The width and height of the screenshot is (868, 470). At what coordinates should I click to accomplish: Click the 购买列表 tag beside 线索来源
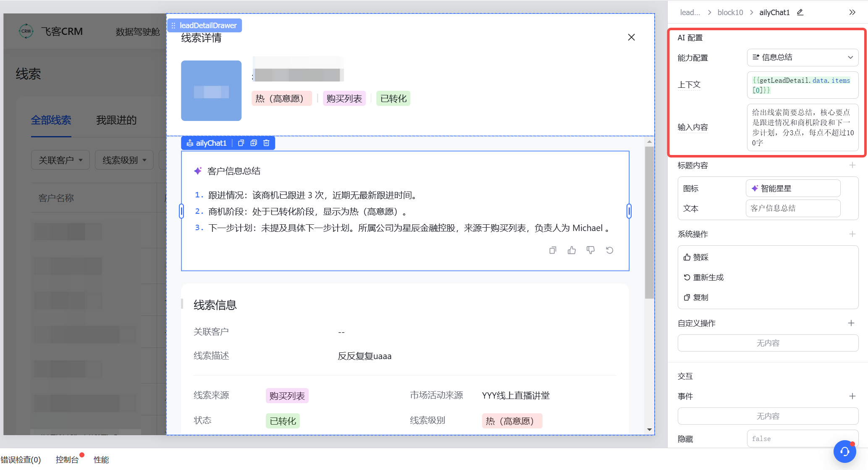coord(287,396)
